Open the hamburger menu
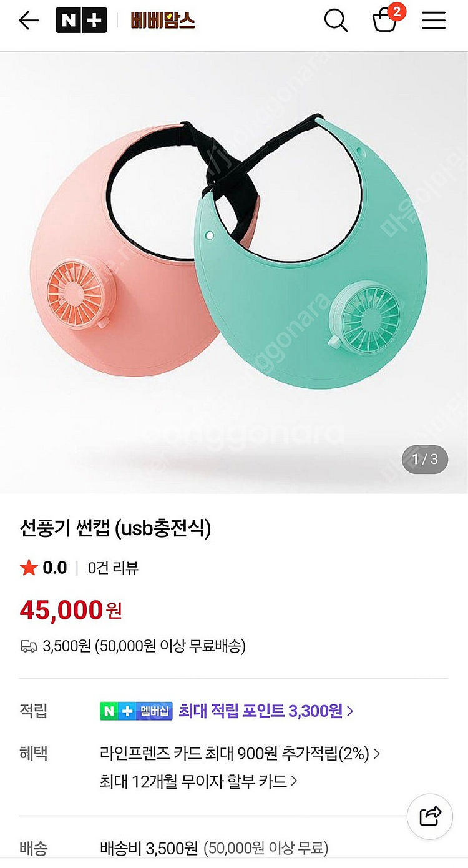 tap(433, 21)
